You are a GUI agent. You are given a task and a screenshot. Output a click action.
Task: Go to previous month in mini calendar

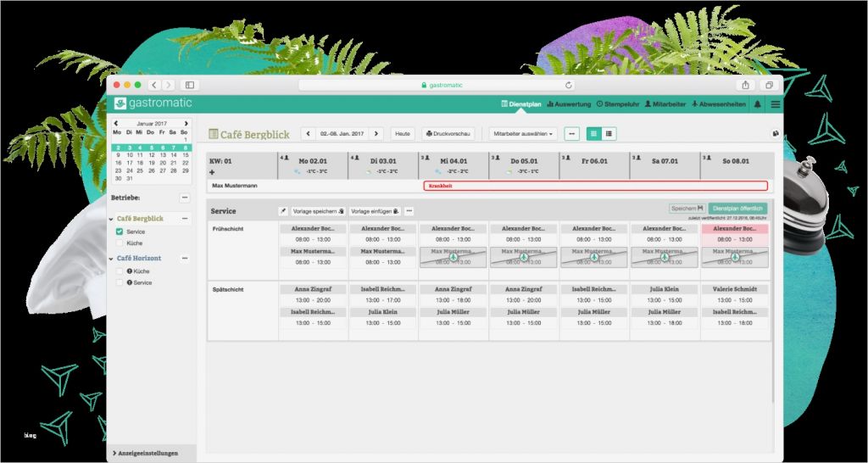tap(115, 124)
